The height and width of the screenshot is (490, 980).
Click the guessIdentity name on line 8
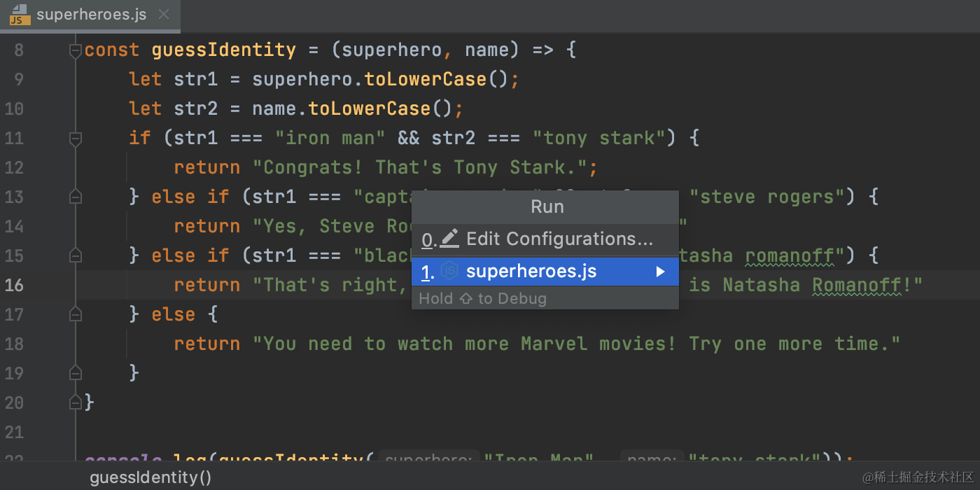(224, 50)
